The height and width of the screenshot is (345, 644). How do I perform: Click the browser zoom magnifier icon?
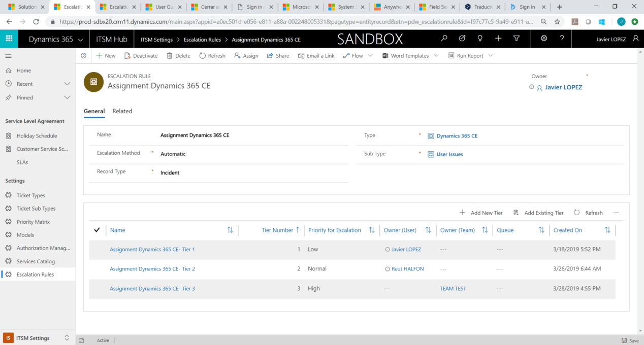[x=544, y=22]
